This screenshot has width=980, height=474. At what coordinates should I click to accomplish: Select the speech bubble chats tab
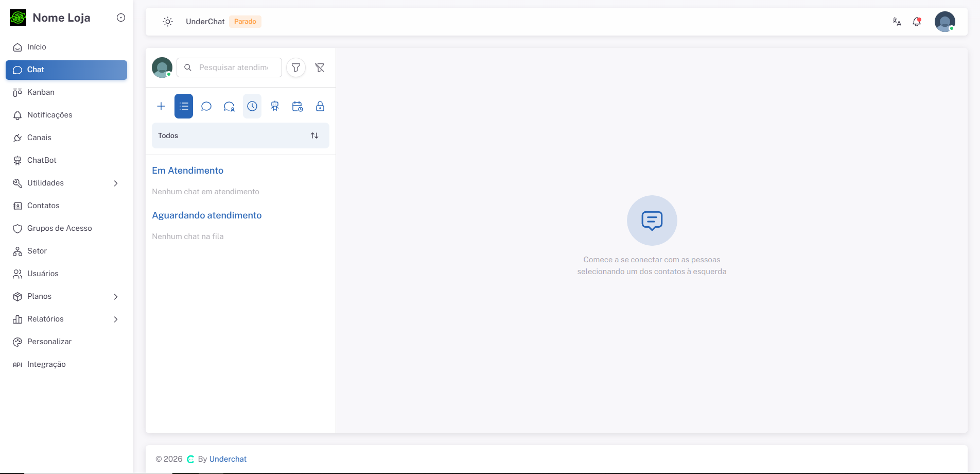tap(206, 106)
